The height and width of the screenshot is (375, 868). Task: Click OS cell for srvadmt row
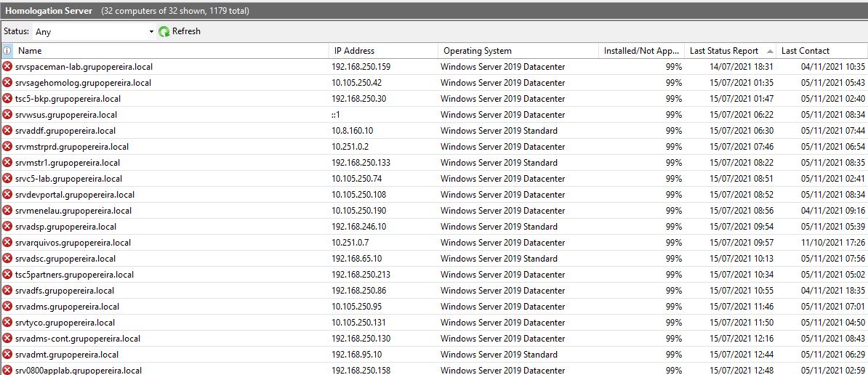499,355
